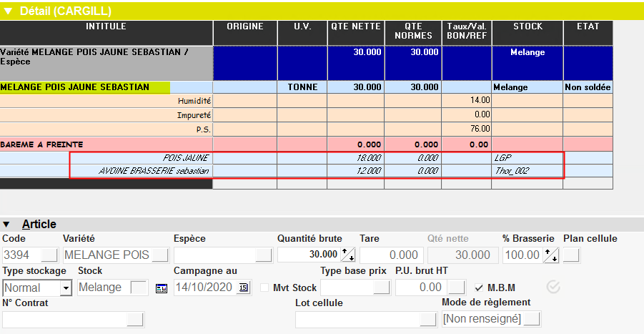Click the Quantité brute stepper arrows

click(348, 255)
